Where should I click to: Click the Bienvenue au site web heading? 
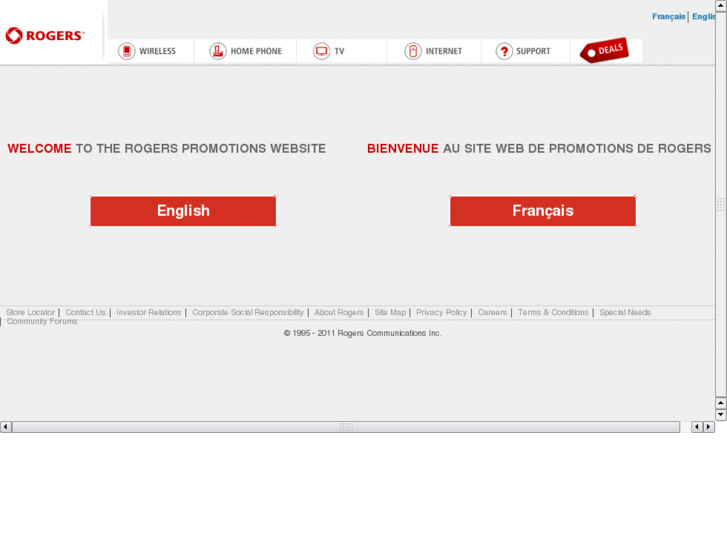pos(539,148)
